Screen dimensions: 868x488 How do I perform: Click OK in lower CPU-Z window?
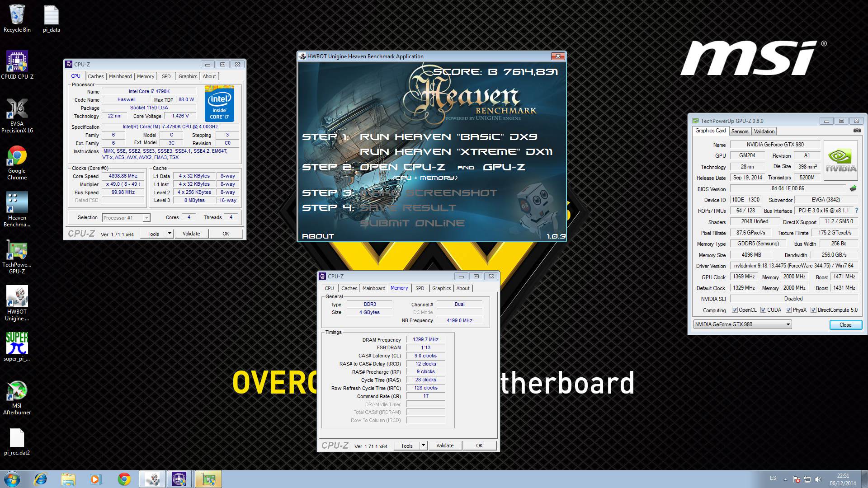479,446
